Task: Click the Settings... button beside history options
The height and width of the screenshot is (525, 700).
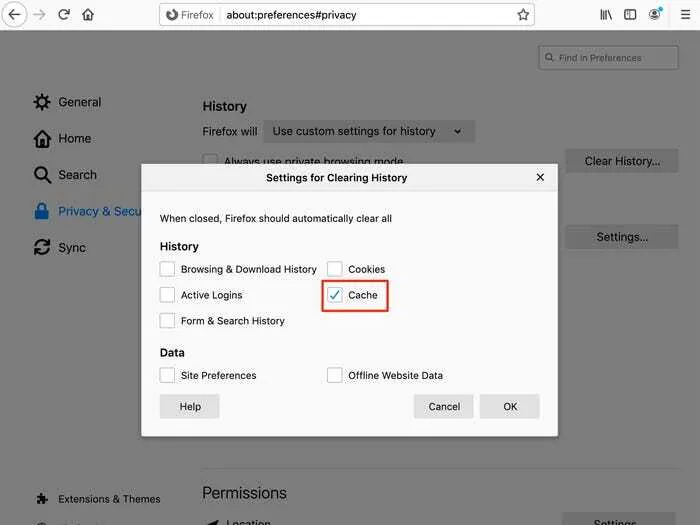Action: click(x=622, y=237)
